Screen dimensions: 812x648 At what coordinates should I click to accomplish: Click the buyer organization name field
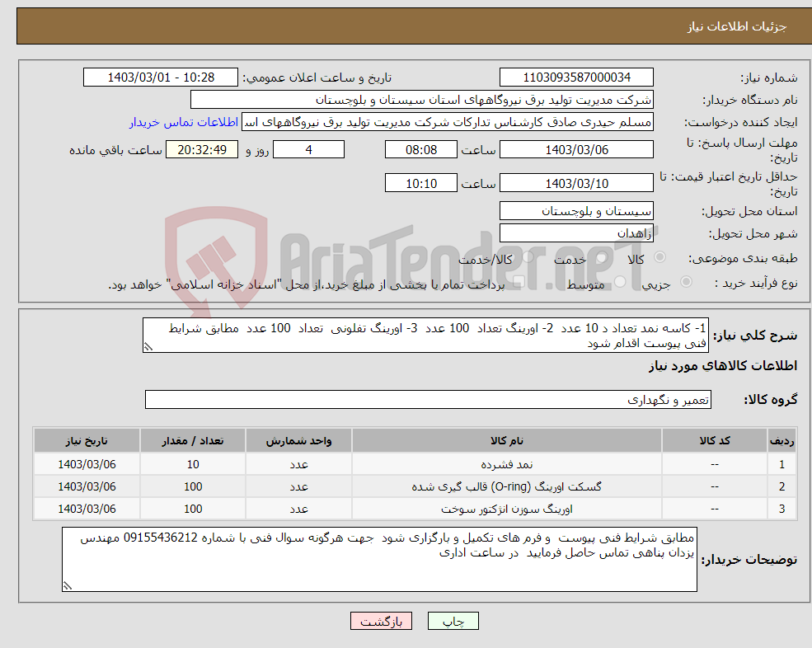point(422,100)
